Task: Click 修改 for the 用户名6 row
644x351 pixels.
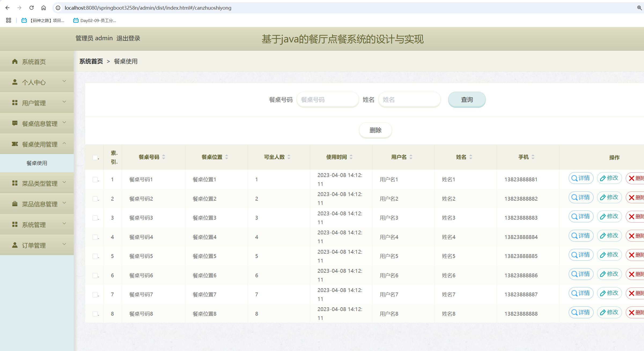Action: pos(609,274)
